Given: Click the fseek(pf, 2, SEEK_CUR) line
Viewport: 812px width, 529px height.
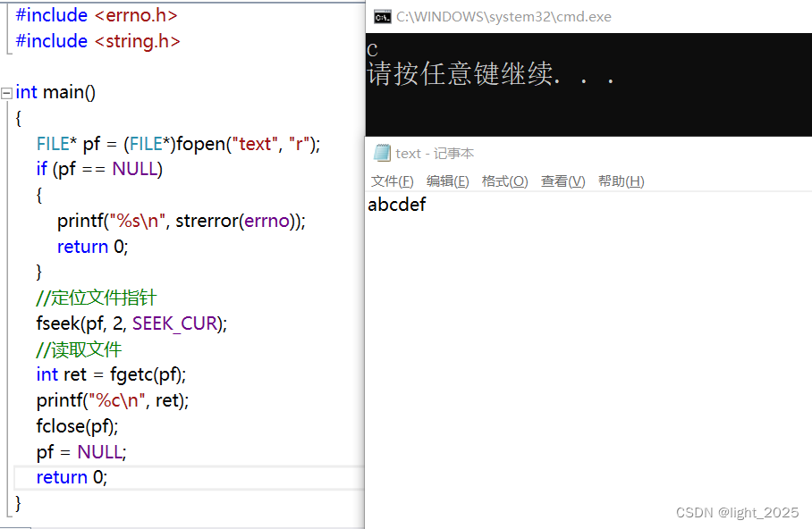Looking at the screenshot, I should pyautogui.click(x=131, y=323).
